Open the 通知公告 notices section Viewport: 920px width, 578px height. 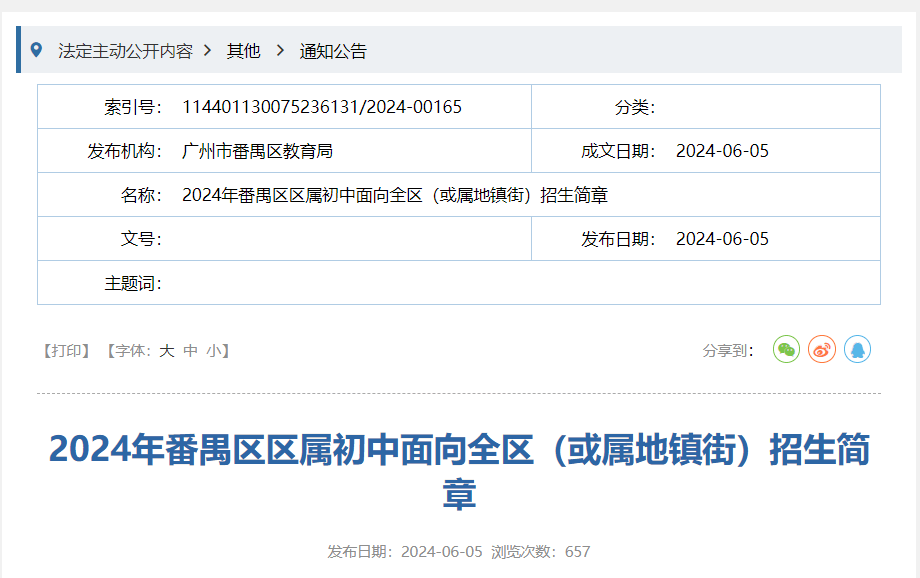331,50
